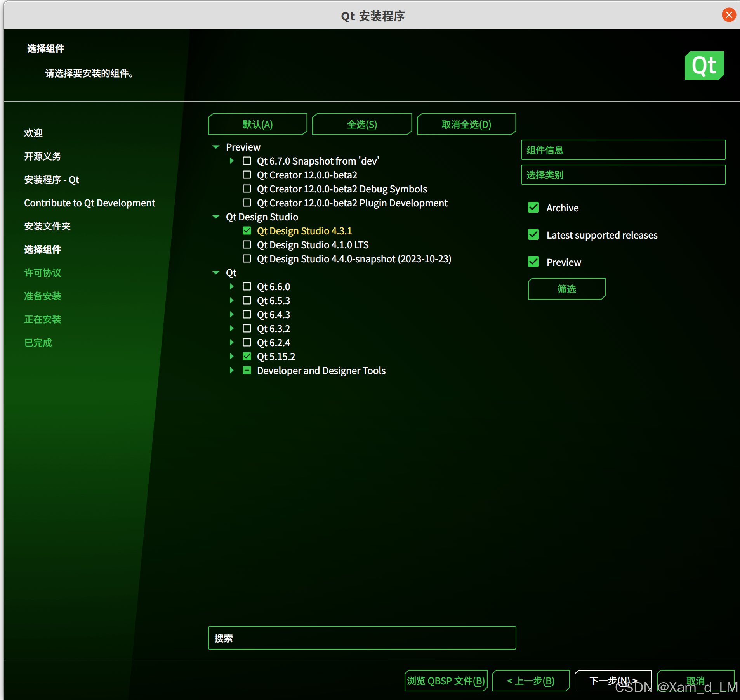Open the 组件信息 panel header
Image resolution: width=740 pixels, height=700 pixels.
pyautogui.click(x=623, y=150)
